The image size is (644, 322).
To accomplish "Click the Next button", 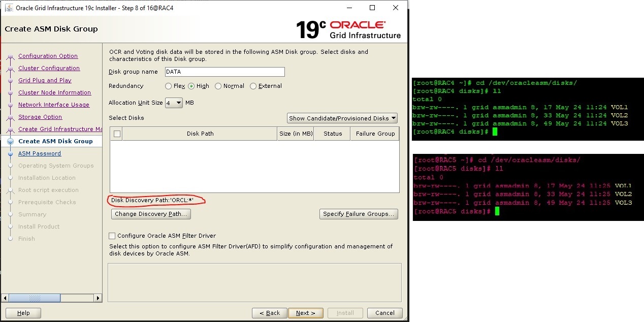I will pyautogui.click(x=306, y=313).
